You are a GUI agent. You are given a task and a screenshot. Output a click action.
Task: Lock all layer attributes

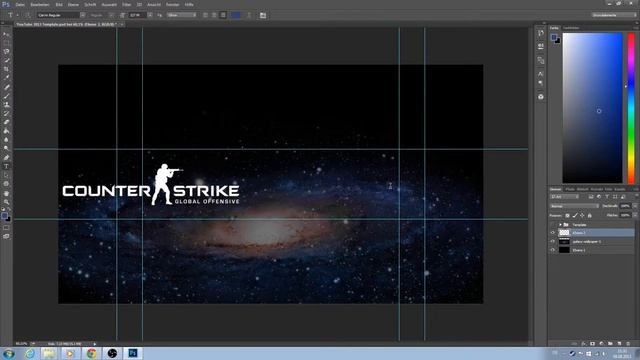589,215
